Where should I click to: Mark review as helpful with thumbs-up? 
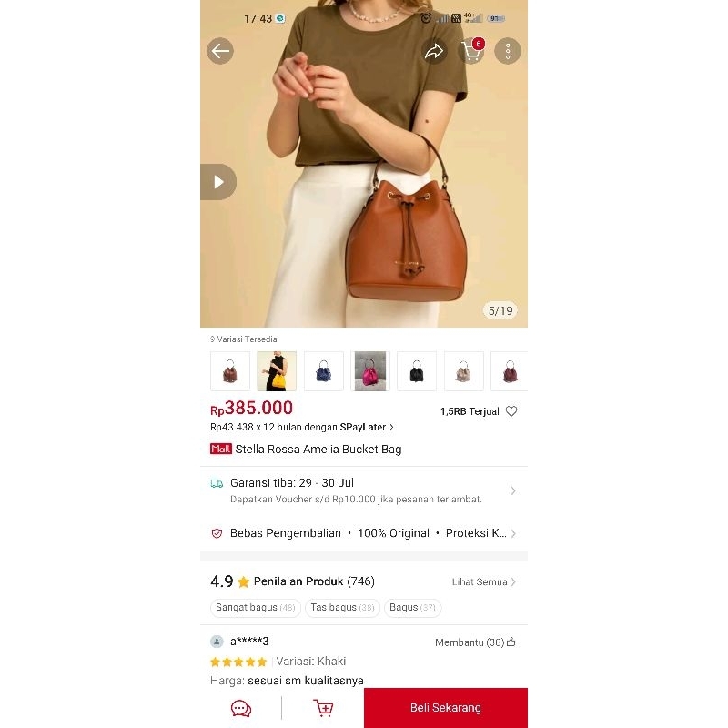tap(511, 642)
